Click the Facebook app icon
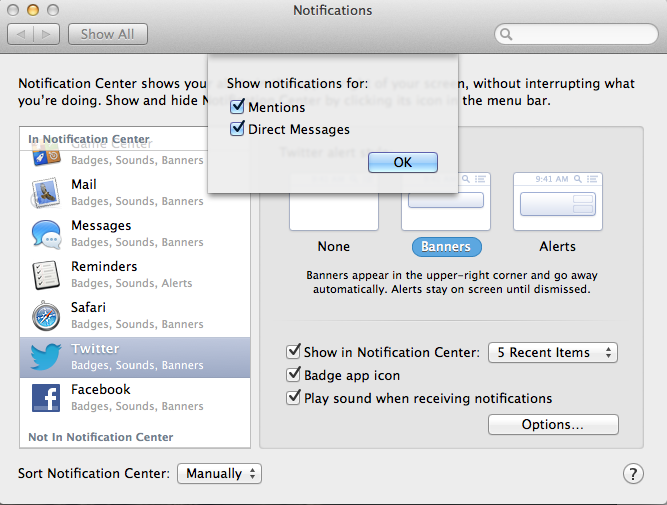The width and height of the screenshot is (667, 505). (x=46, y=398)
